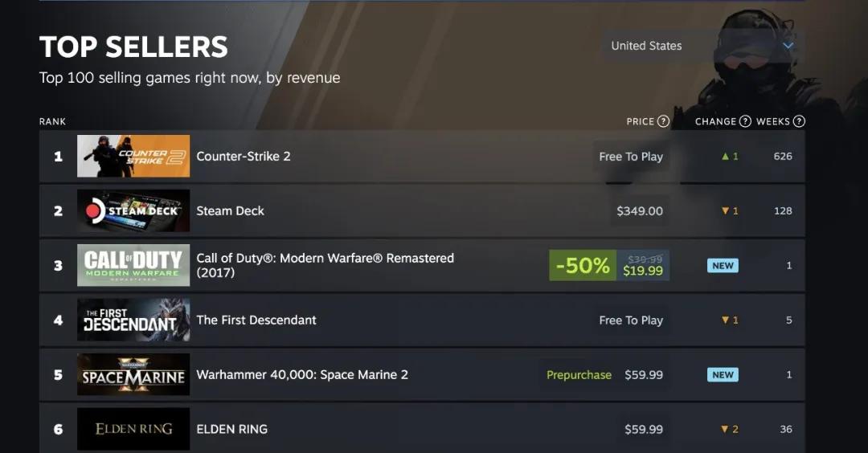This screenshot has height=453, width=868.
Task: Click the Weeks help question mark icon
Action: tap(799, 121)
